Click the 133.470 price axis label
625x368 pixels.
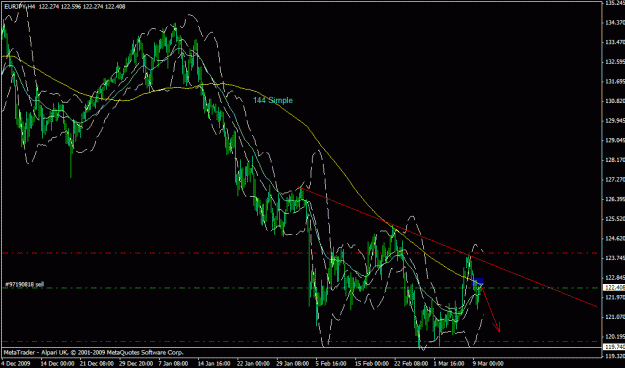pos(614,42)
